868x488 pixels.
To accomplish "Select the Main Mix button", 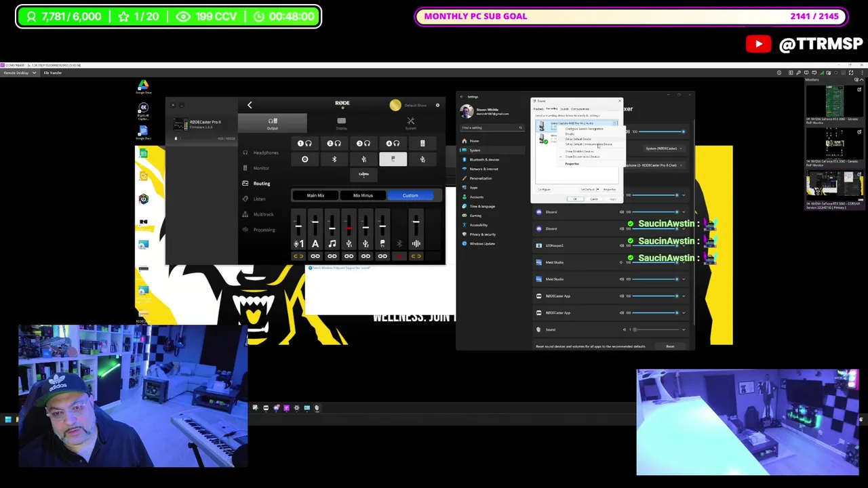I will 315,195.
